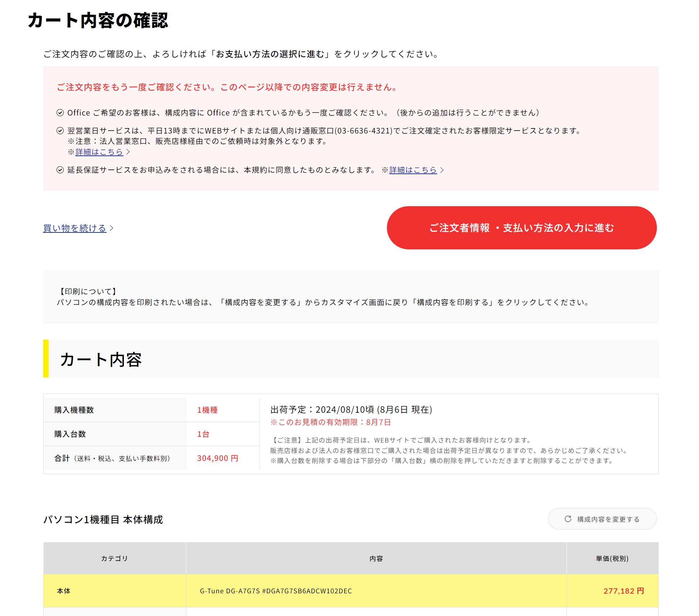Click the 【印刷について】 heading text
Image resolution: width=699 pixels, height=616 pixels.
click(87, 291)
